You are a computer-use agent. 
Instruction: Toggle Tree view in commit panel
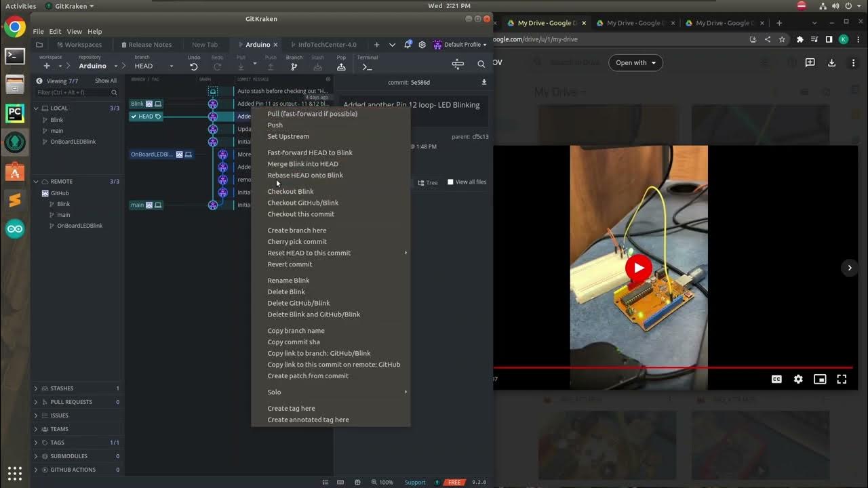click(x=428, y=182)
